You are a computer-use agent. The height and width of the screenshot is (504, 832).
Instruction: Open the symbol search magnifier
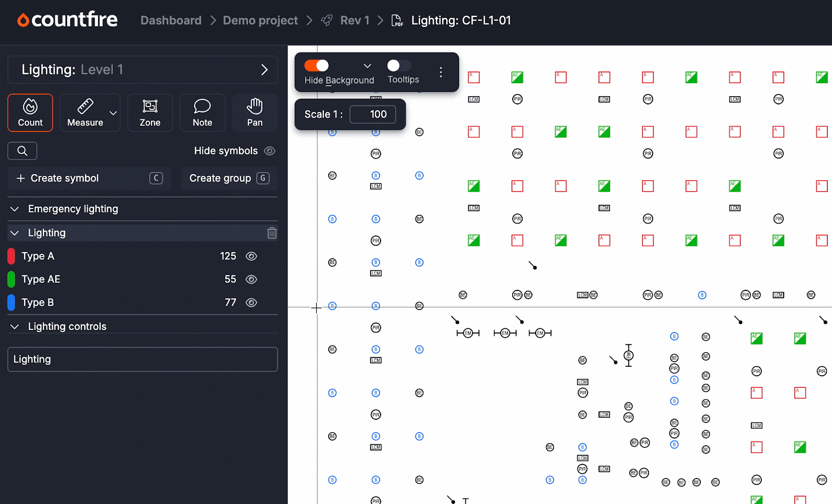pos(22,151)
